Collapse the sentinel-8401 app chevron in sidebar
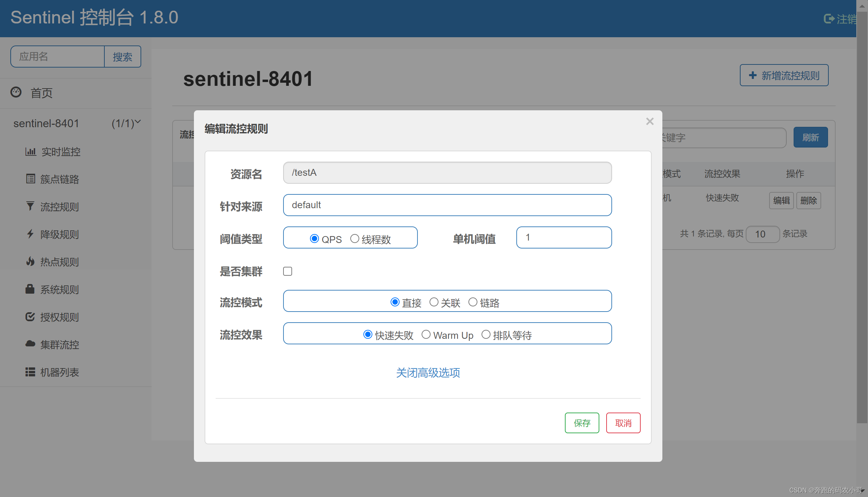868x497 pixels. coord(138,122)
